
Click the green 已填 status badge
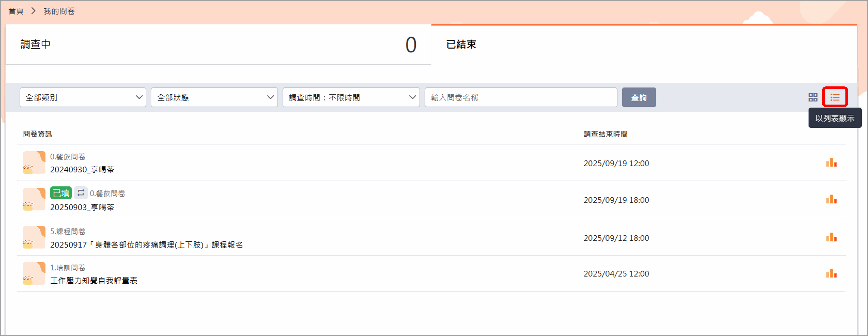(61, 193)
